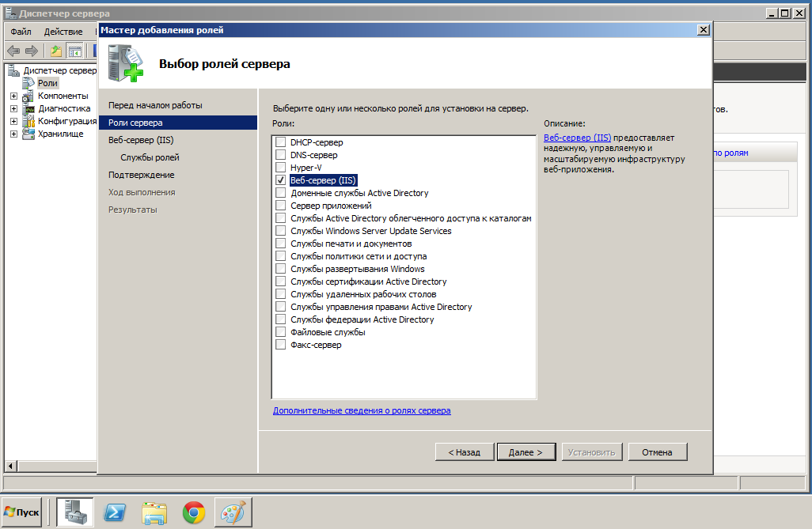The height and width of the screenshot is (529, 812).
Task: Open the Файл menu
Action: pyautogui.click(x=21, y=32)
